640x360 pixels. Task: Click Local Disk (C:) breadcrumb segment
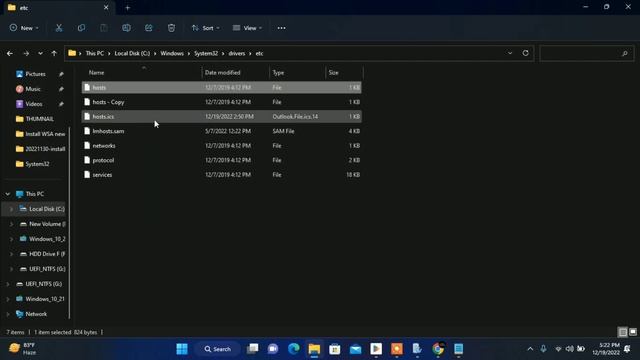point(132,53)
